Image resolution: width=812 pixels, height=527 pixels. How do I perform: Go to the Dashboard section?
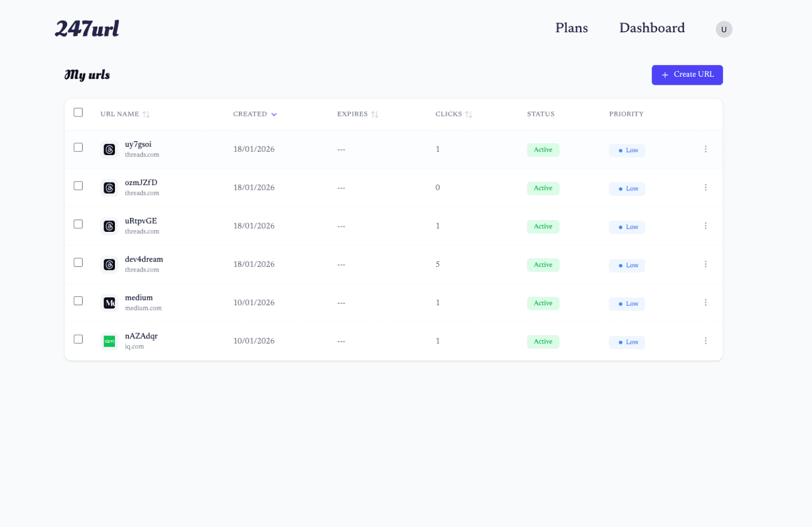[x=652, y=28]
